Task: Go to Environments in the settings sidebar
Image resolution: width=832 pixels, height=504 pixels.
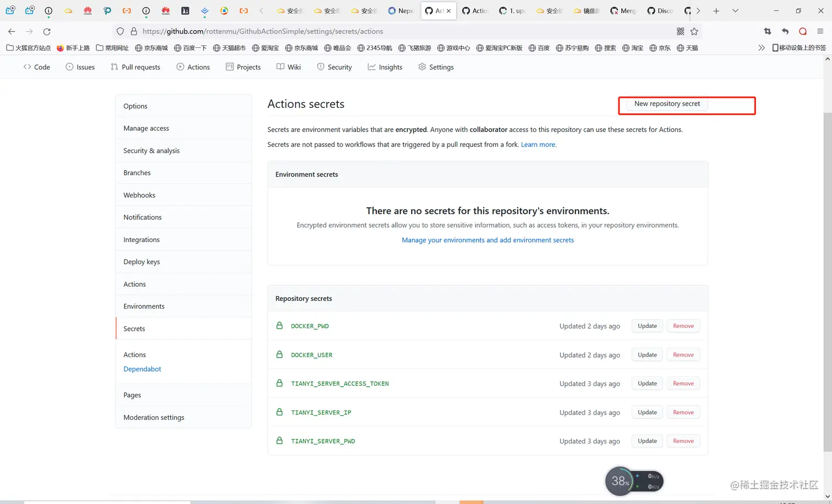Action: (x=184, y=306)
